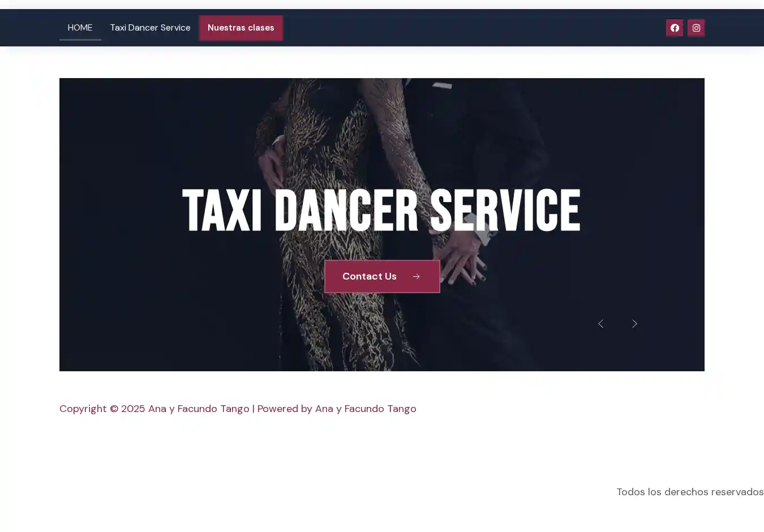Image resolution: width=764 pixels, height=532 pixels.
Task: Click "Copyright © 2025 Ana y Facundo Tango"
Action: point(154,409)
